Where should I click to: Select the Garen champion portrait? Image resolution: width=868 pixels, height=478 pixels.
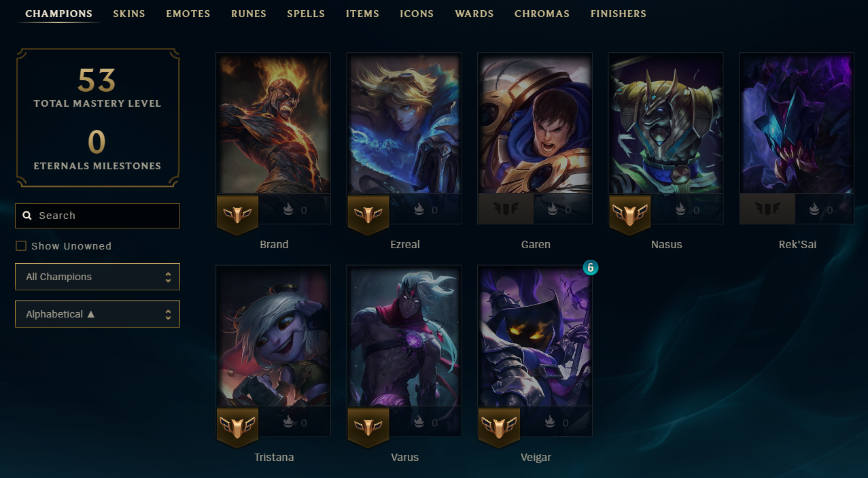click(535, 124)
